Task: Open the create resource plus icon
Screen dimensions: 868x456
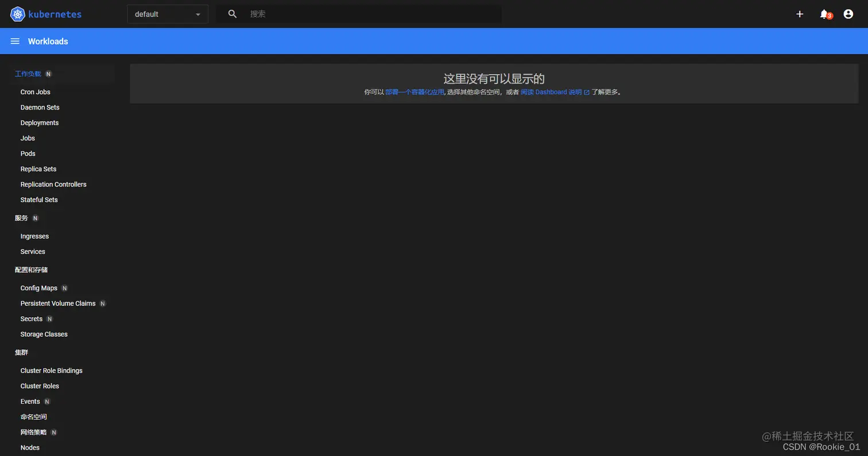Action: (799, 14)
